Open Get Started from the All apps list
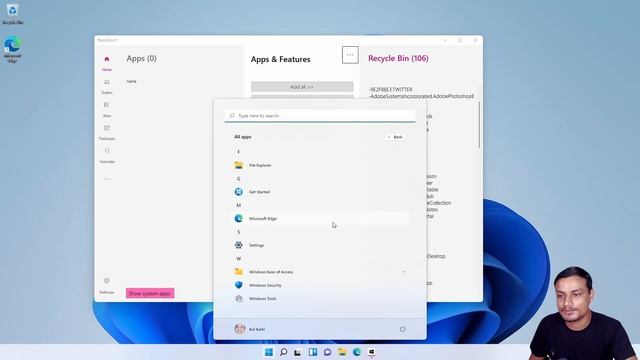The width and height of the screenshot is (640, 360). click(x=320, y=191)
